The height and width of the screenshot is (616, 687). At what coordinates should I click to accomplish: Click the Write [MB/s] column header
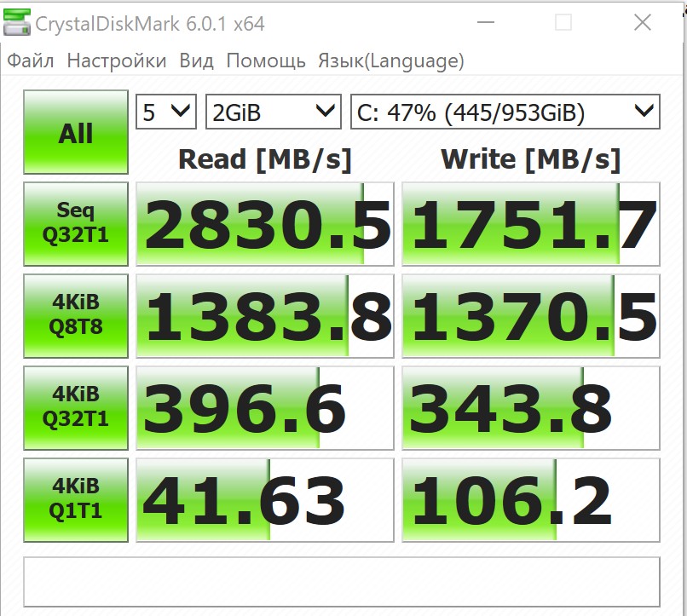[530, 159]
